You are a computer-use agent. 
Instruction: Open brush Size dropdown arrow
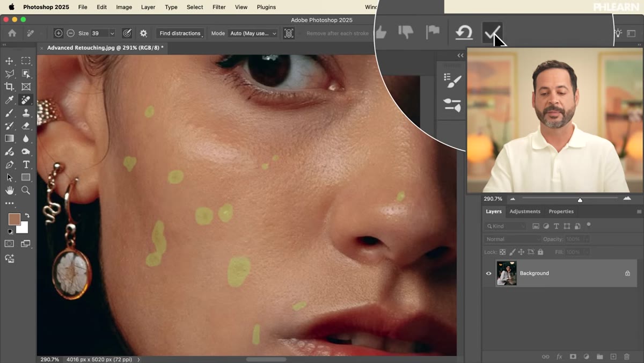point(112,33)
